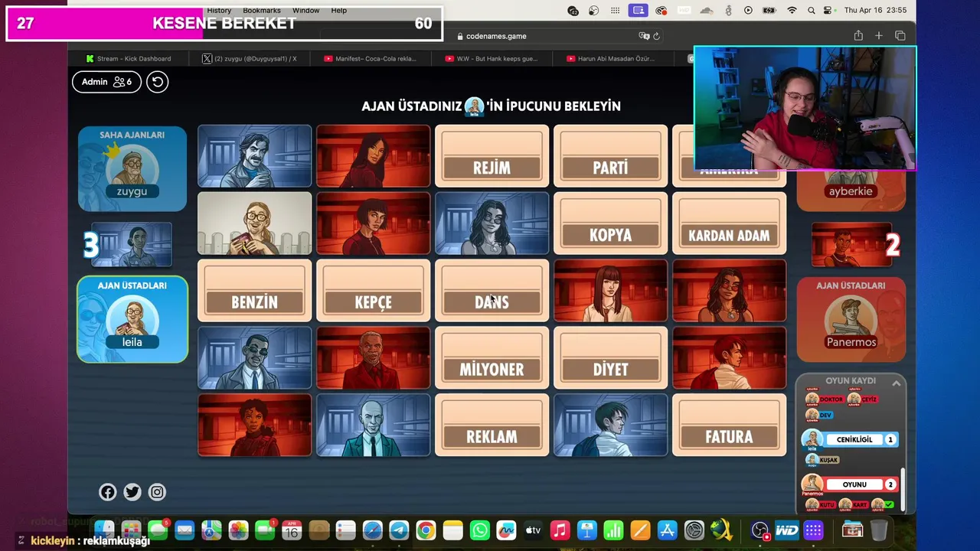The image size is (980, 551).
Task: Select the BENZİN word card
Action: tap(254, 291)
